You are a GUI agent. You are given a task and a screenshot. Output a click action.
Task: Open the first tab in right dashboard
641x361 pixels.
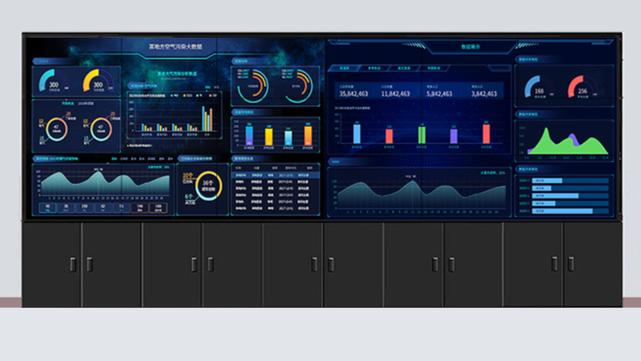coord(344,68)
